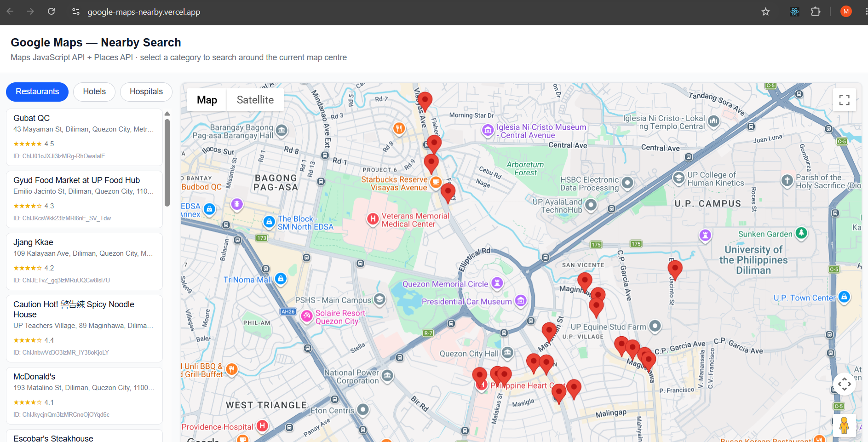Click the address bar URL field
The height and width of the screenshot is (442, 868).
[144, 12]
